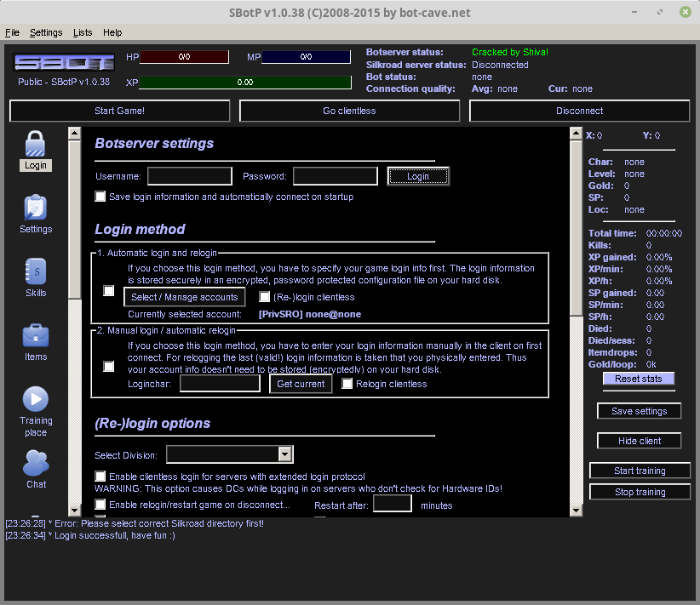Click the 'Login successfull, have fun' log line
Screen dimensions: 700x605
click(x=90, y=535)
